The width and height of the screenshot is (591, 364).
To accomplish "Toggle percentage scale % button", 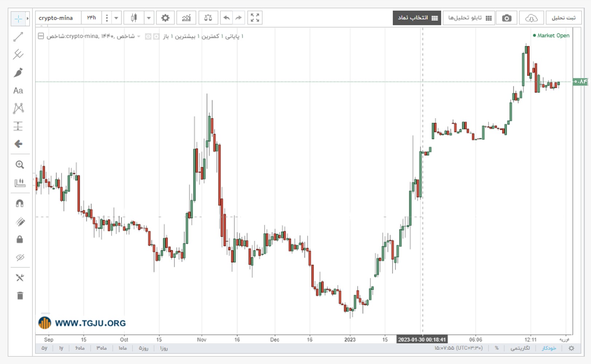I will click(497, 348).
